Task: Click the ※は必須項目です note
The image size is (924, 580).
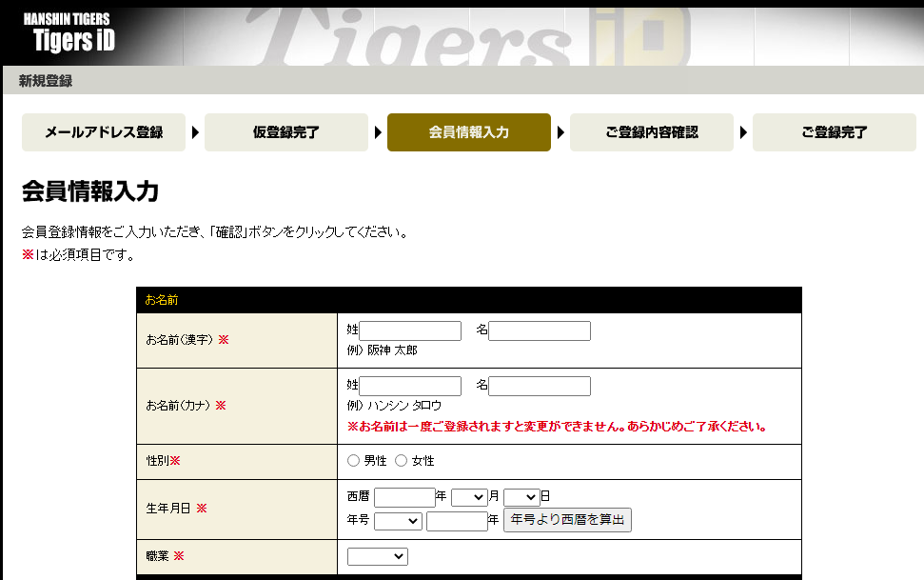Action: pos(78,255)
